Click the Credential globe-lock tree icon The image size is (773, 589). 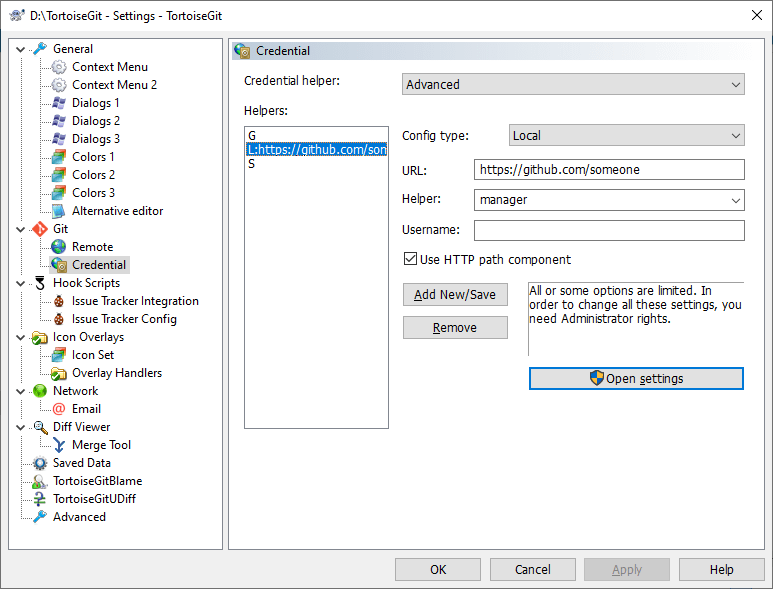pos(59,265)
